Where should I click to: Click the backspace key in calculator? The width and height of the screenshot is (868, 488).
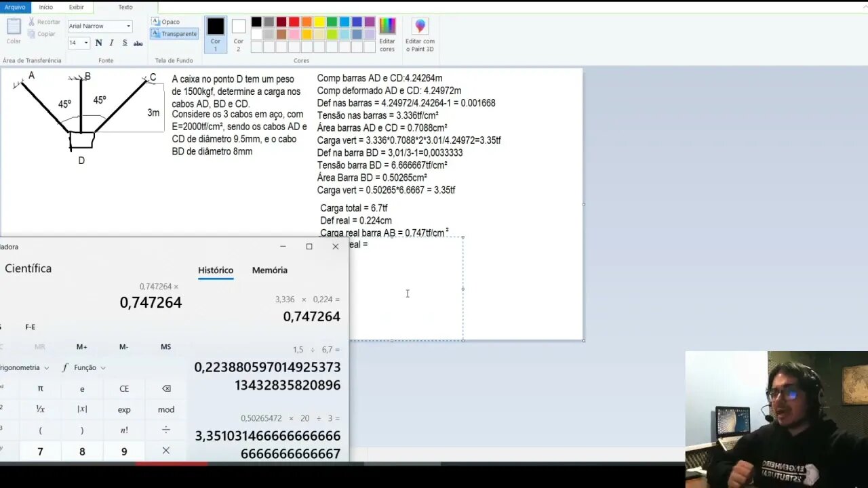(x=166, y=388)
